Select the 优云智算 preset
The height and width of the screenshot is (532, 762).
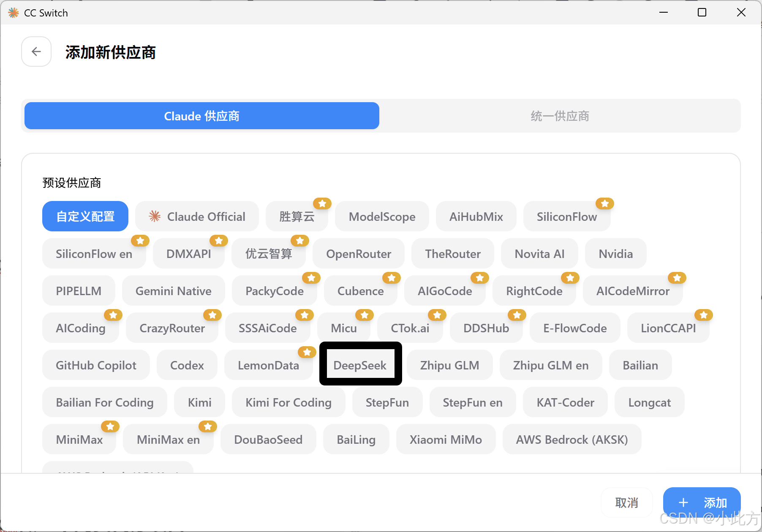[x=269, y=253]
